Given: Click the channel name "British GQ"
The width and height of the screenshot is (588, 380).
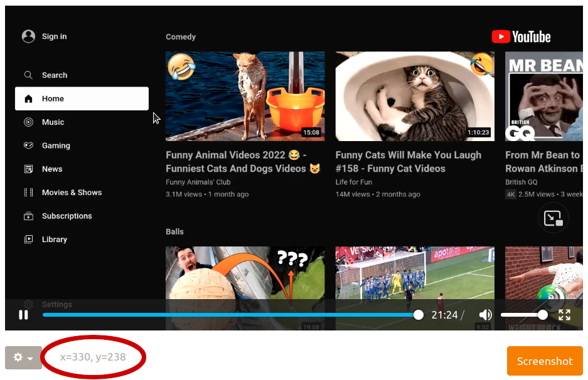Looking at the screenshot, I should (x=521, y=182).
